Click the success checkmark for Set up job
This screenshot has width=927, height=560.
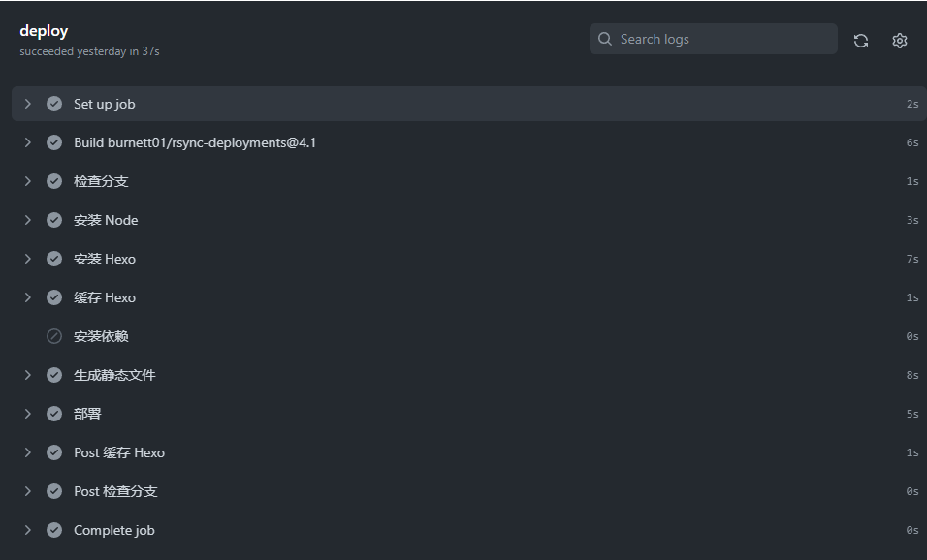[x=54, y=104]
